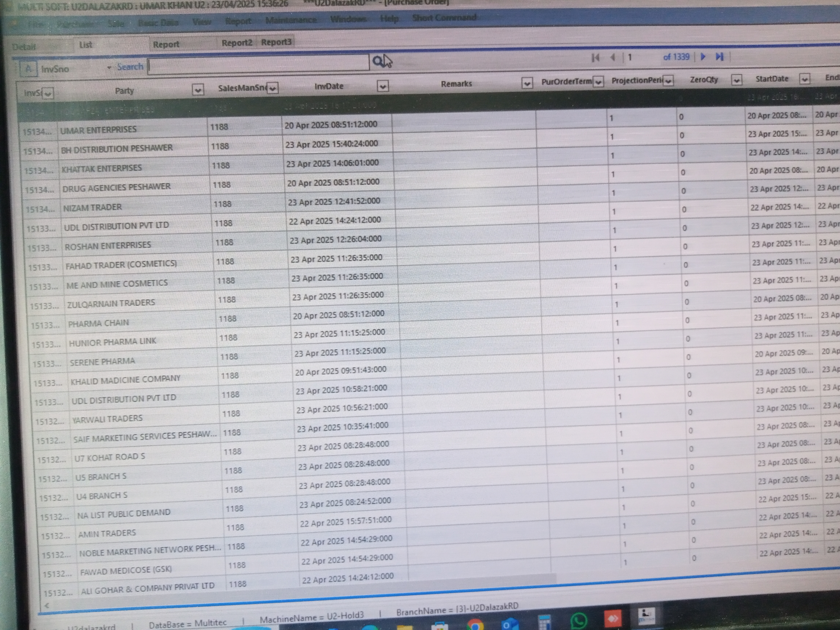Image resolution: width=840 pixels, height=630 pixels.
Task: Open the InvDate column filter dropdown
Action: pos(382,86)
